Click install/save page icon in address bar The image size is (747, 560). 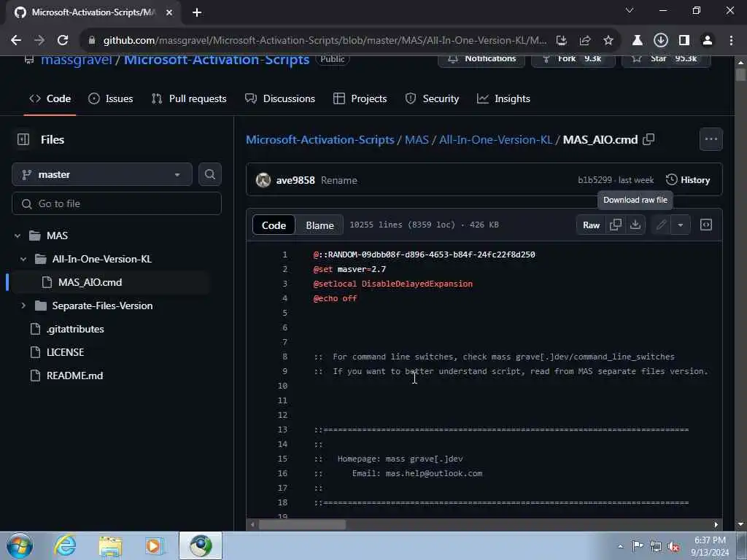pyautogui.click(x=562, y=40)
